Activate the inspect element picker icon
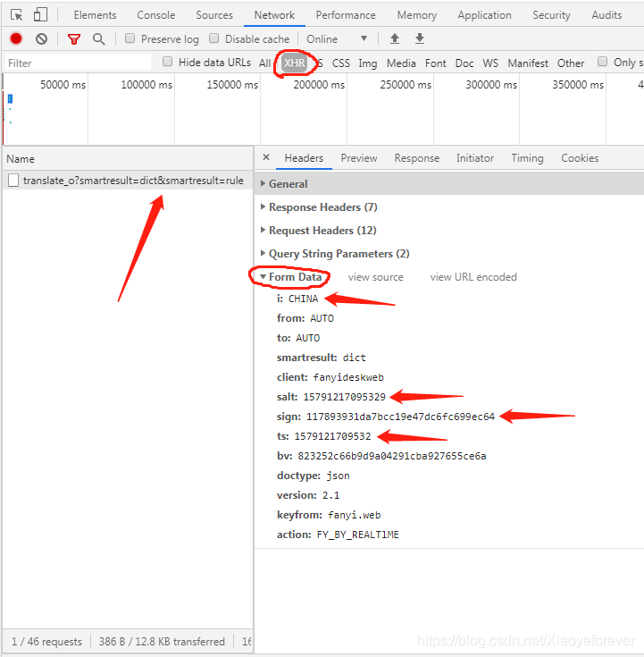 pyautogui.click(x=16, y=15)
